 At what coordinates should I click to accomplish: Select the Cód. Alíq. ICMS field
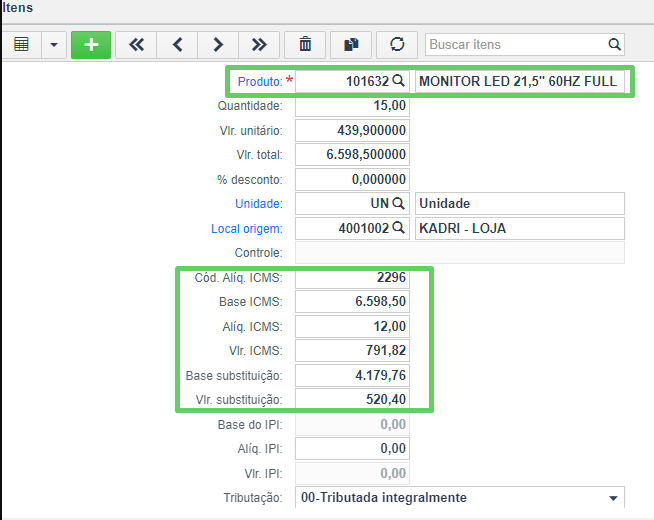(x=352, y=278)
